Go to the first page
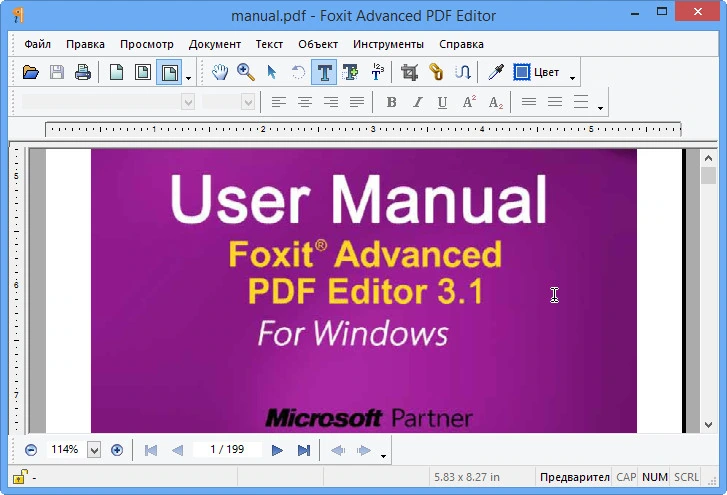The image size is (727, 495). point(151,450)
